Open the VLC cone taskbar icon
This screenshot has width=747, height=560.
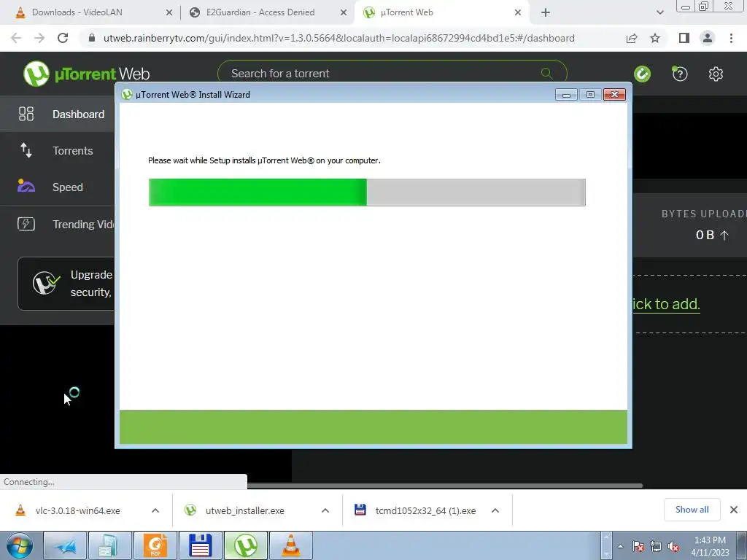(x=291, y=545)
